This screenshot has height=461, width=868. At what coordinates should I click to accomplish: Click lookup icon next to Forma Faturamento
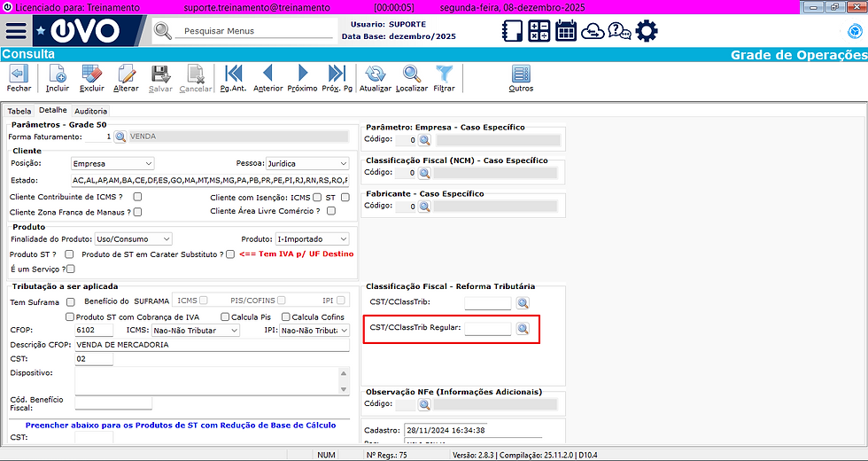point(120,137)
